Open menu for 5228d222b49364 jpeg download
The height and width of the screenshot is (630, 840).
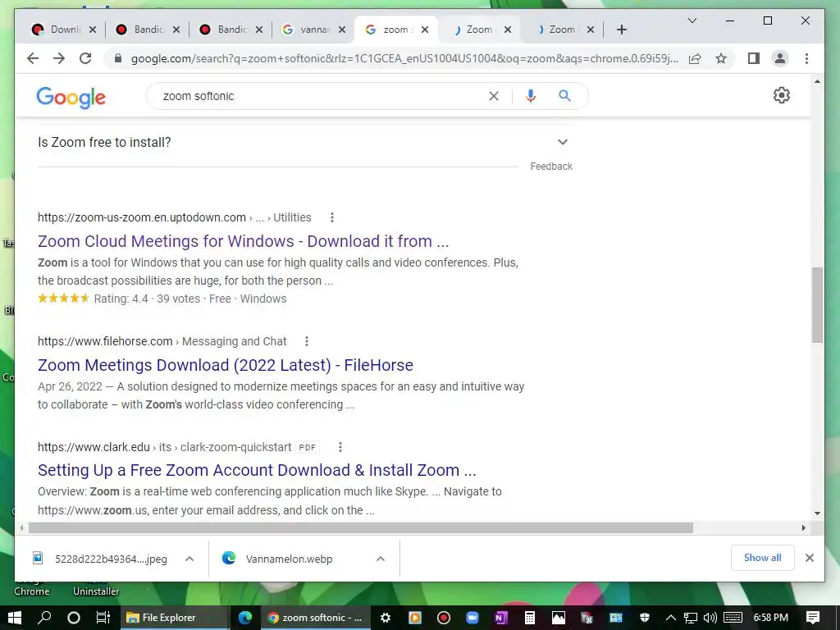[189, 559]
